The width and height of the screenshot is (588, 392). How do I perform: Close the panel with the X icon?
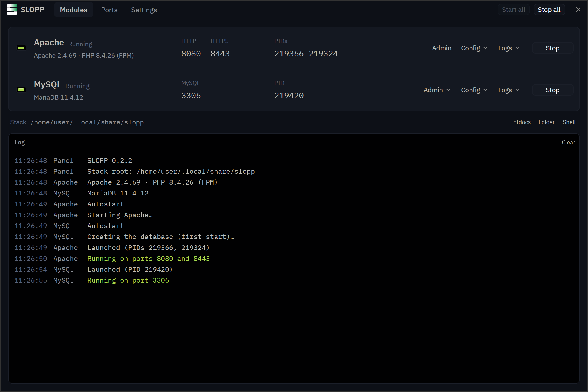578,10
